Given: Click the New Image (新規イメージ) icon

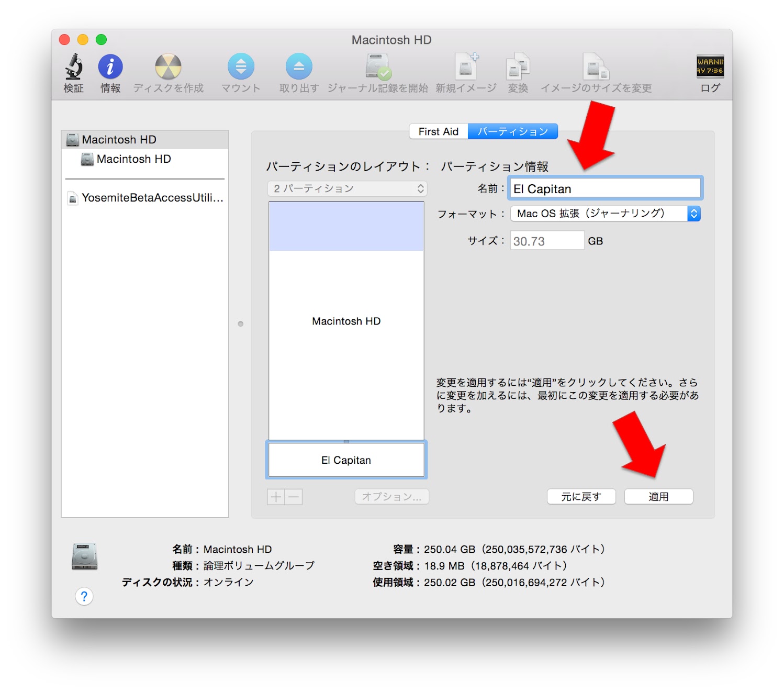Looking at the screenshot, I should [466, 67].
